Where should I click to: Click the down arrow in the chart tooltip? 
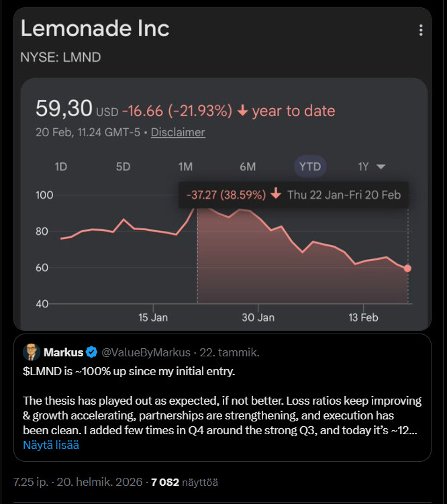pyautogui.click(x=276, y=195)
